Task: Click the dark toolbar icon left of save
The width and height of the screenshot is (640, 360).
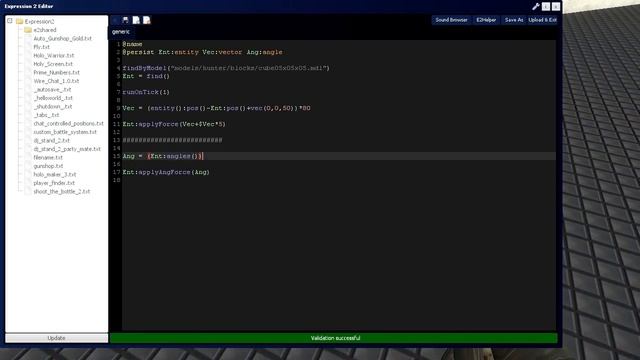Action: (x=115, y=20)
